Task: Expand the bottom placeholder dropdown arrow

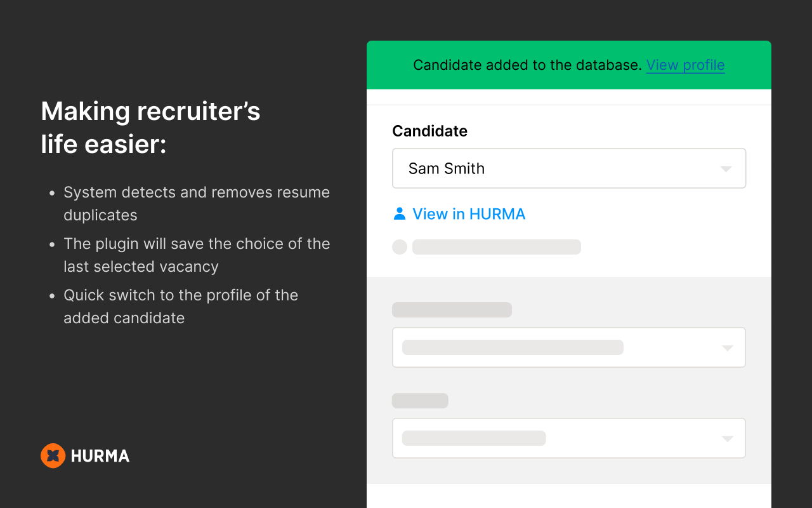Action: pyautogui.click(x=728, y=439)
